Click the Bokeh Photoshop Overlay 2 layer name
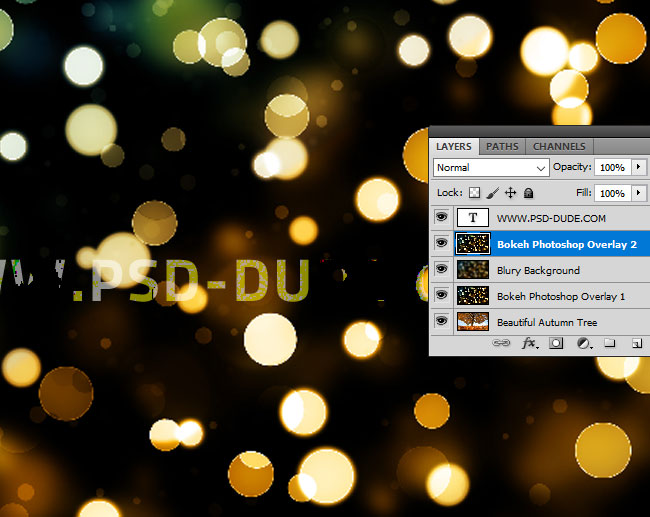The image size is (650, 517). click(567, 245)
